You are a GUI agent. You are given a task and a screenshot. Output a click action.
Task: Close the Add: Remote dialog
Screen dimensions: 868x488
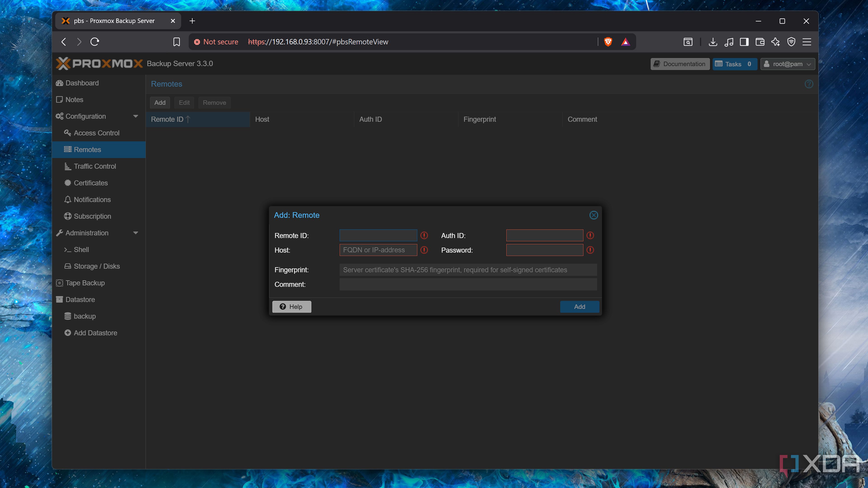[x=593, y=215]
